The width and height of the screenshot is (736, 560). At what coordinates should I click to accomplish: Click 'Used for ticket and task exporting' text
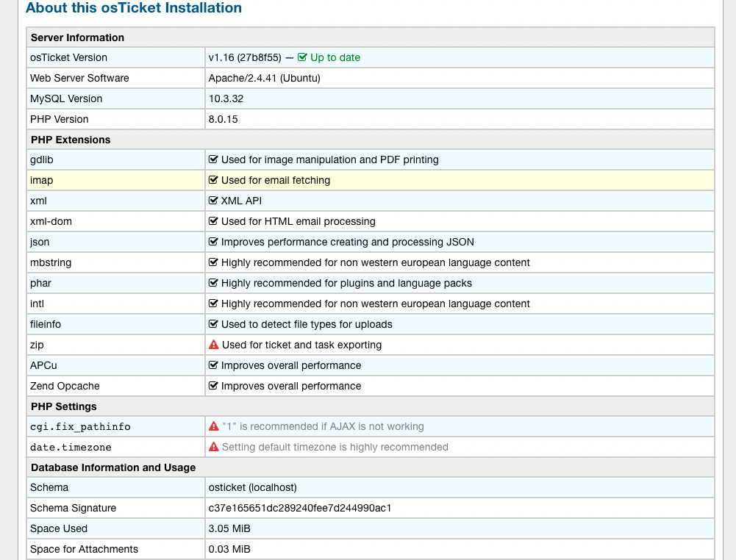click(x=301, y=345)
